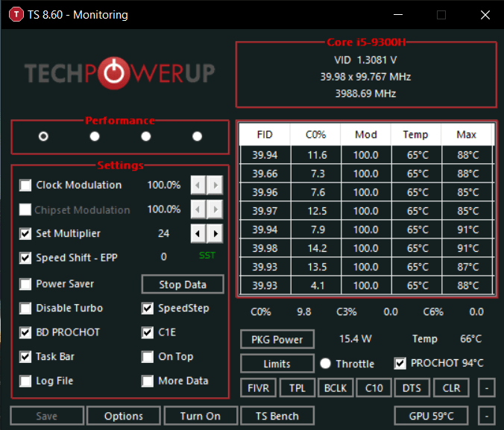Click the ThrottleStop red T app icon
Viewport: 504px width, 430px height.
16,14
